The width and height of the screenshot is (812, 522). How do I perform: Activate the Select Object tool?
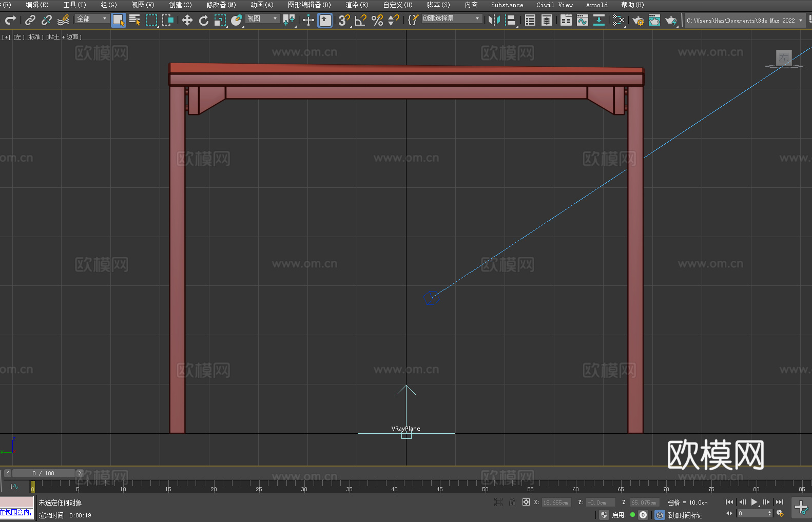point(119,20)
